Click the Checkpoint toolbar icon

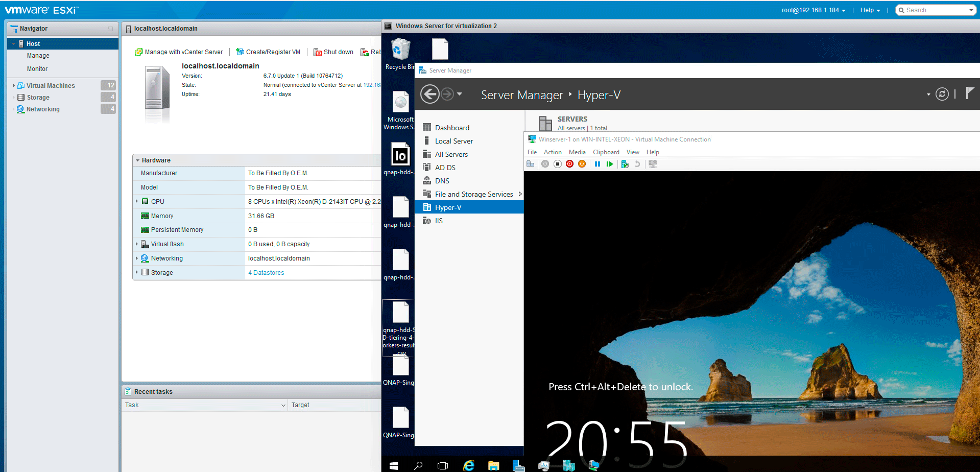click(625, 164)
